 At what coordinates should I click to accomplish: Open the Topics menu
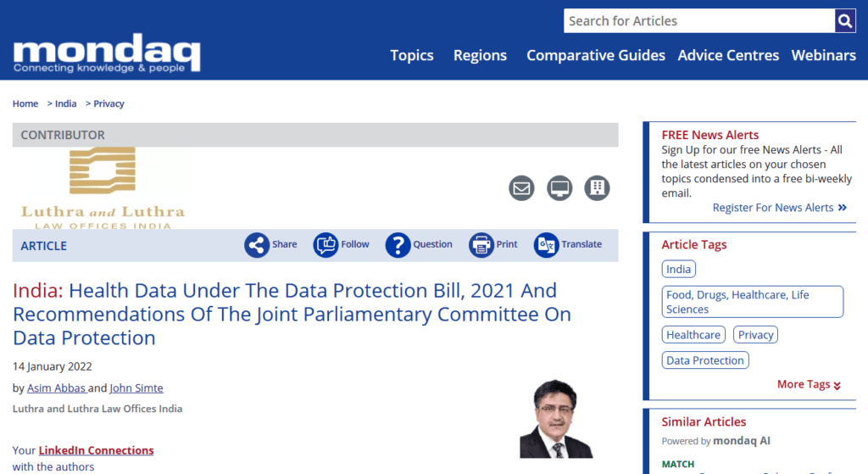pos(412,55)
